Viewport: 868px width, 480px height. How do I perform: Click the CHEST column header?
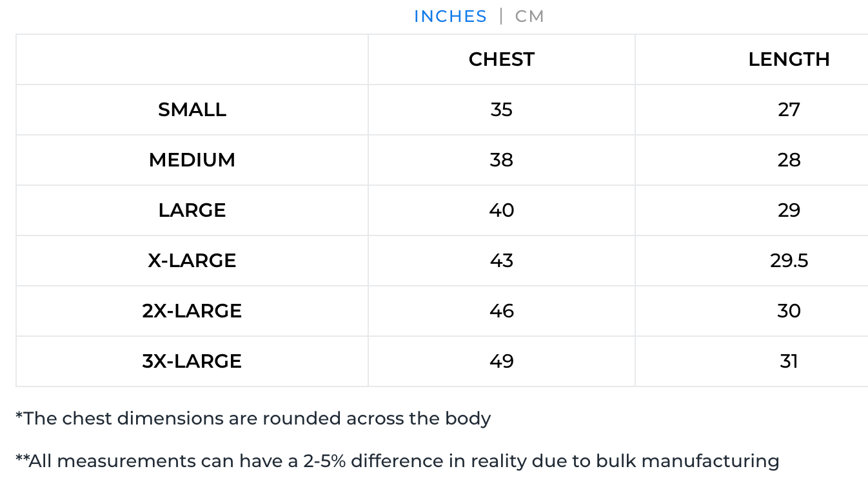pyautogui.click(x=502, y=59)
